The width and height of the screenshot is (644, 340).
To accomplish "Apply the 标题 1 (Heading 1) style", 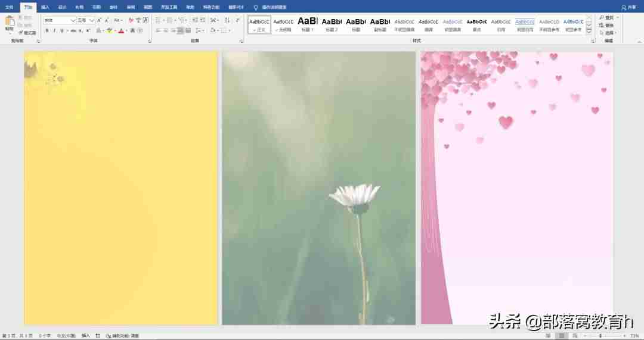I will point(308,24).
